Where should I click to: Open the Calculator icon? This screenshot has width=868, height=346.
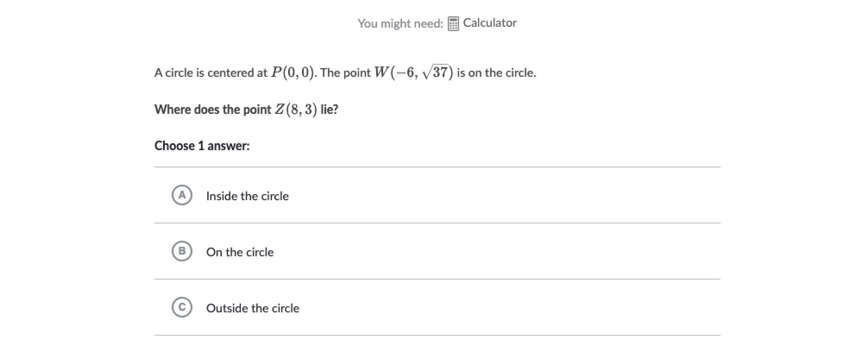[453, 24]
